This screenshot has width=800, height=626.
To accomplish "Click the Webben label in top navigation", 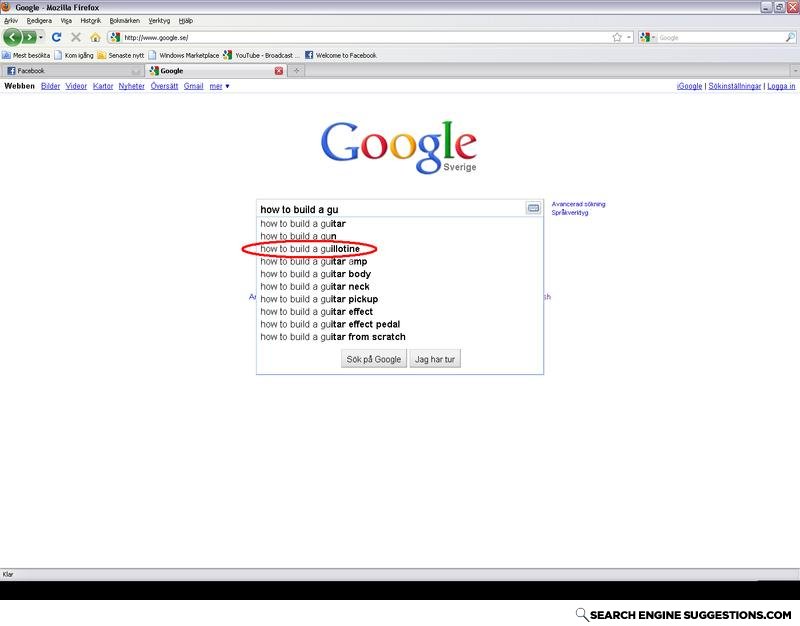I will pos(19,86).
